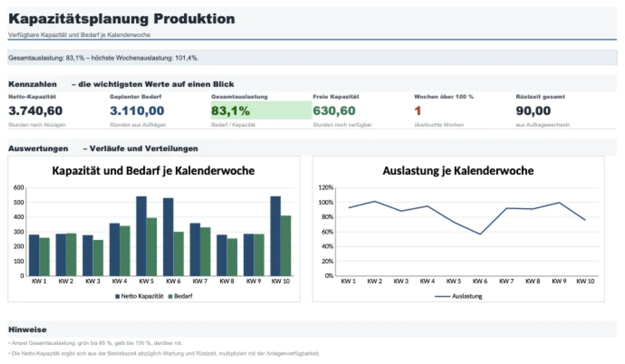This screenshot has width=625, height=364.
Task: Click the 120% axis label in line chart
Action: [326, 187]
